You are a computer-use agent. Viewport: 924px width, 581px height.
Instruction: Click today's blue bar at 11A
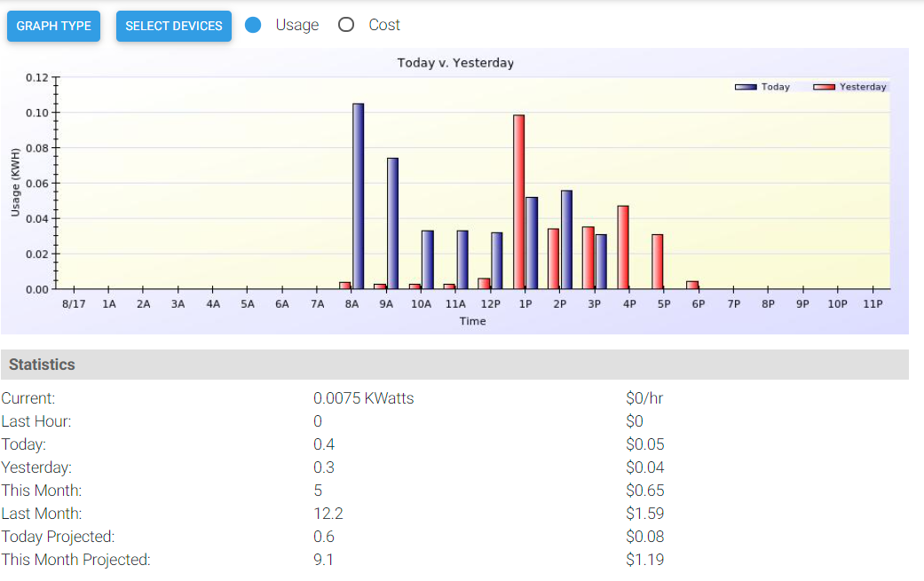tap(462, 259)
